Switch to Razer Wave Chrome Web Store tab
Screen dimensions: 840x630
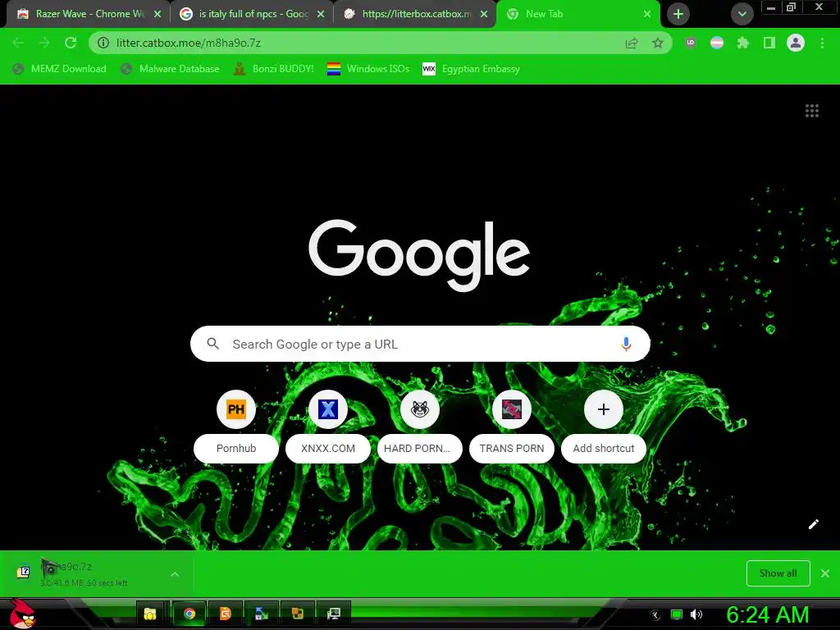pyautogui.click(x=89, y=14)
